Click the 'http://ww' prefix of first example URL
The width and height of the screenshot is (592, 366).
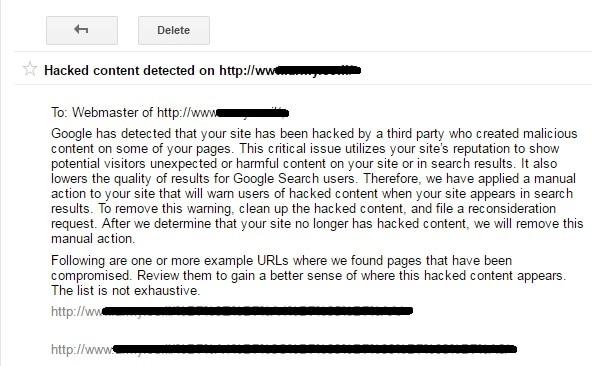(77, 312)
